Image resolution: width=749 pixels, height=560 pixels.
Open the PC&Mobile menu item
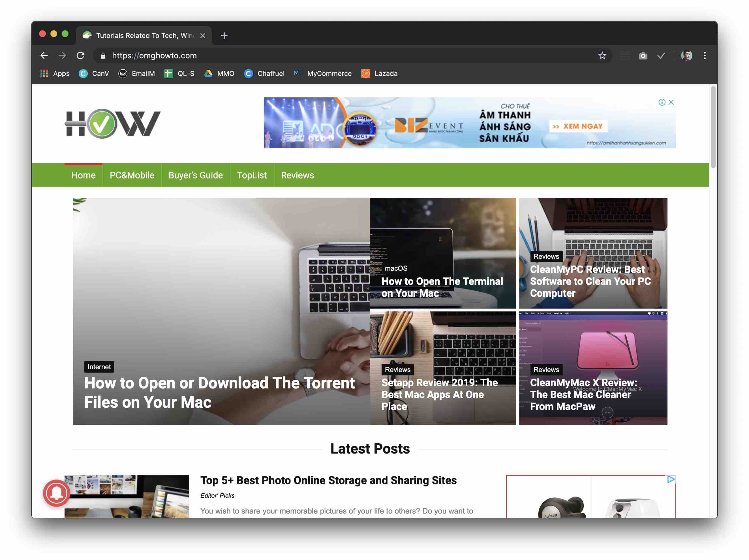click(132, 175)
